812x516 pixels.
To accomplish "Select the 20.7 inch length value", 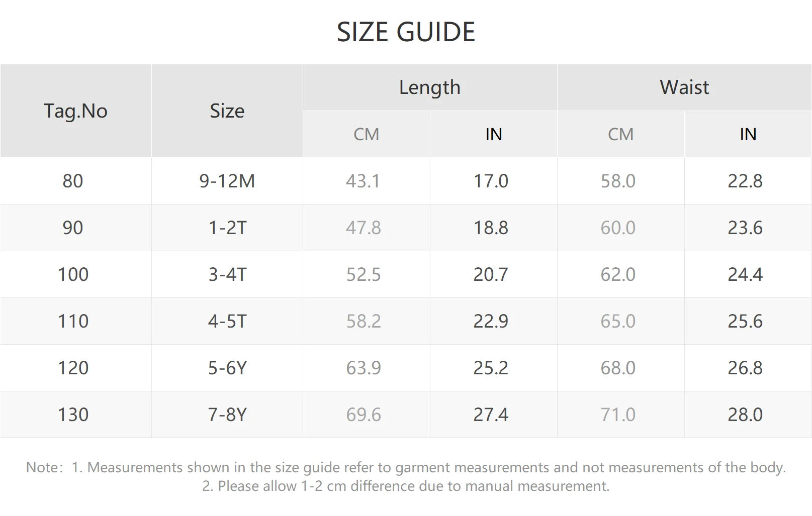I will (x=491, y=274).
